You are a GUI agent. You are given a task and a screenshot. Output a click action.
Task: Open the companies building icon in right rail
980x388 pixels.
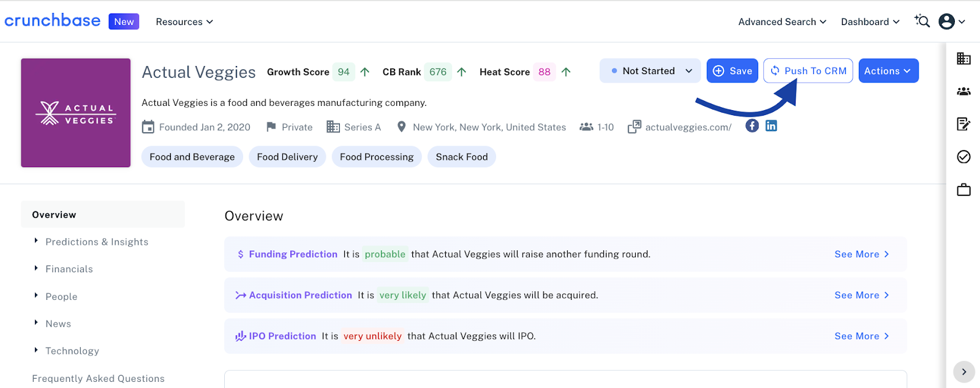963,58
